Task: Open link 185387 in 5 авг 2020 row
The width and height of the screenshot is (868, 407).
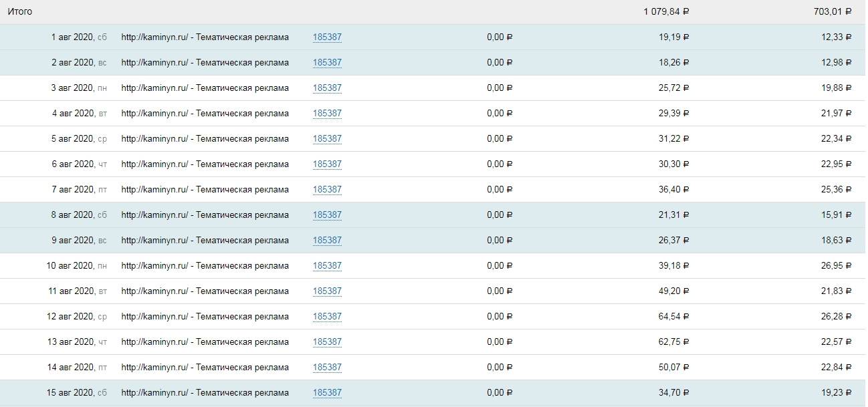Action: tap(327, 139)
